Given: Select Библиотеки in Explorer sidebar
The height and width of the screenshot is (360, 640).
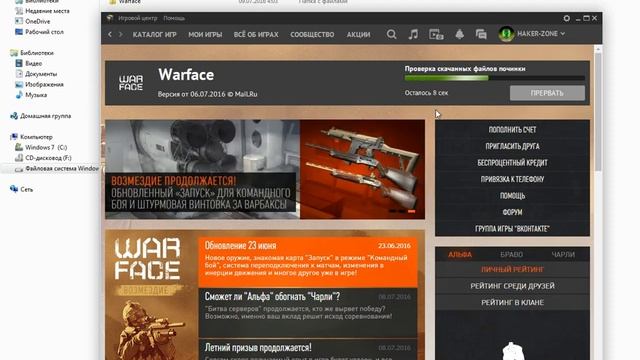Looking at the screenshot, I should 37,53.
